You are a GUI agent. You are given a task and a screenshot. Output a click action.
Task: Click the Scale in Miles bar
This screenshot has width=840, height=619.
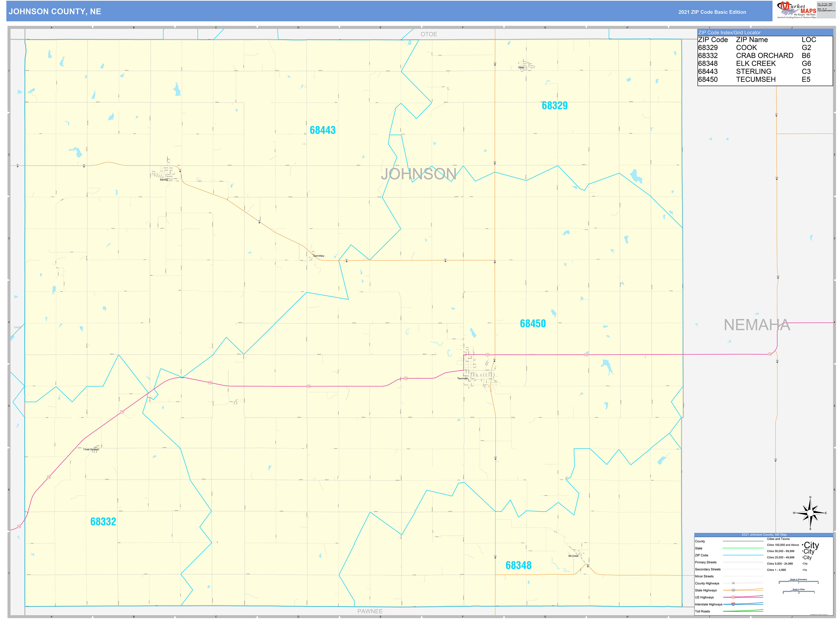click(x=799, y=591)
